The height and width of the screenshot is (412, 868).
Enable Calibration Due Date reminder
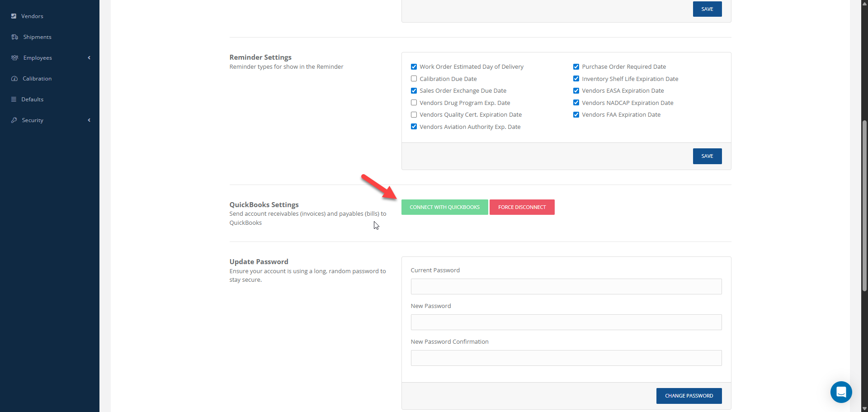414,79
